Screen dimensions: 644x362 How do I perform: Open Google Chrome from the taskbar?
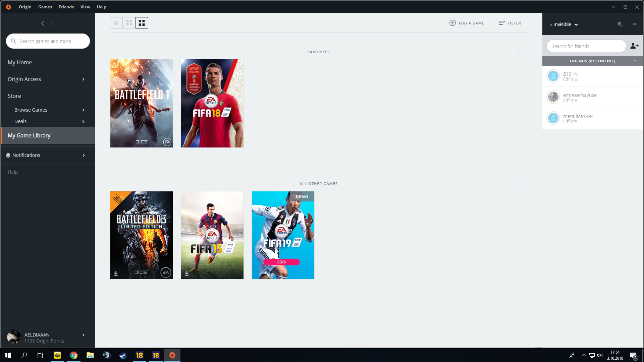tap(73, 355)
